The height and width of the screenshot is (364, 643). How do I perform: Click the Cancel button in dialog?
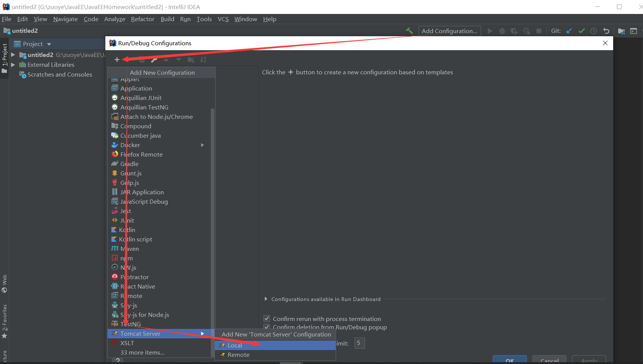(x=549, y=360)
